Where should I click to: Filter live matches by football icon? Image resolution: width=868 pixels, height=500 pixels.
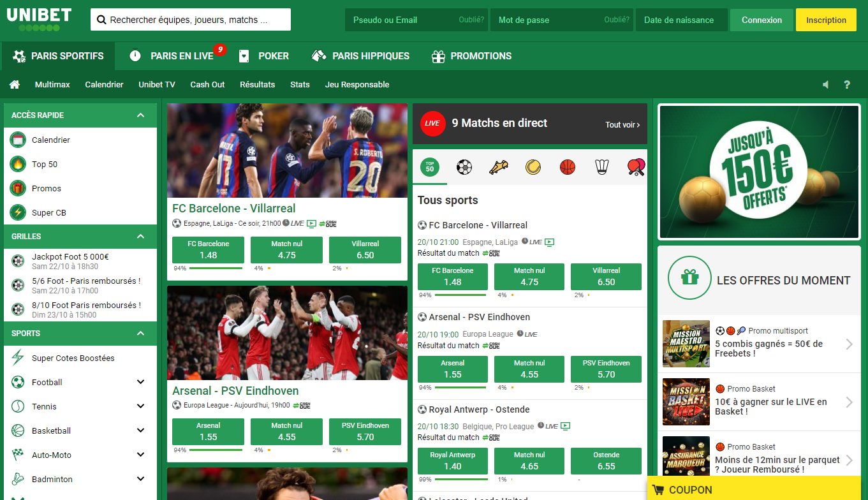(464, 167)
